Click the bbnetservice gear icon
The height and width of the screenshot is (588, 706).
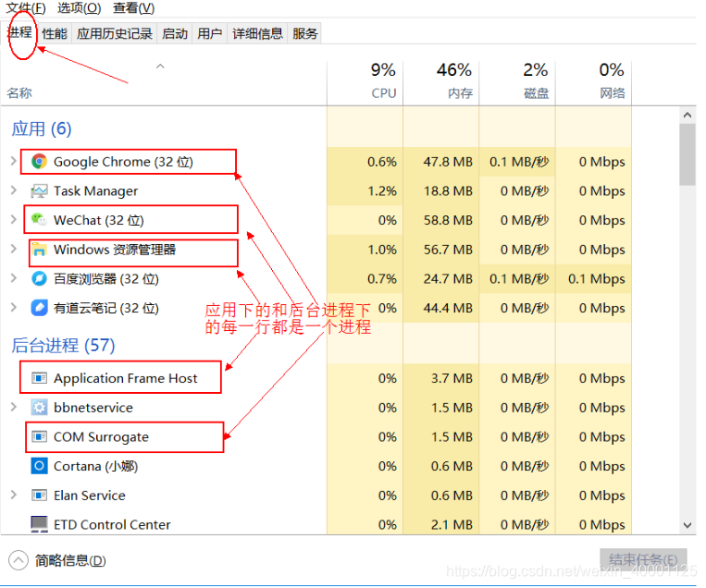click(39, 408)
